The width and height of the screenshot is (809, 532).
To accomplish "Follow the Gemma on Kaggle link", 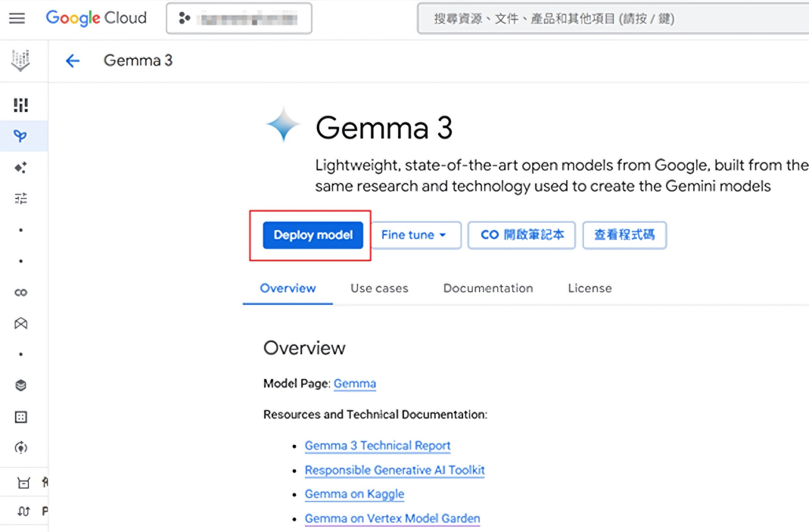I will [354, 494].
